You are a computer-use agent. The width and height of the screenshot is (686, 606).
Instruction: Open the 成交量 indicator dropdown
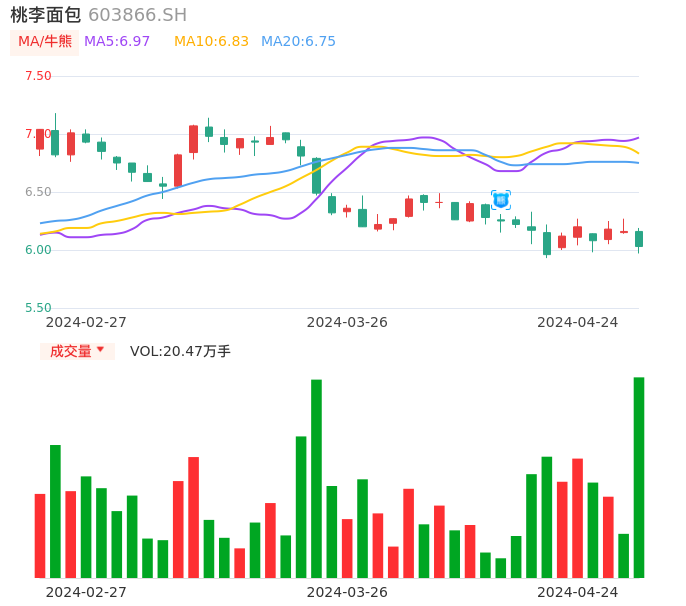coord(72,351)
